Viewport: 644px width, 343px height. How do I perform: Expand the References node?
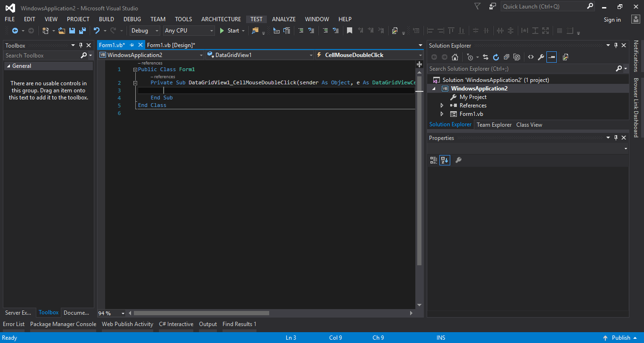click(x=442, y=106)
